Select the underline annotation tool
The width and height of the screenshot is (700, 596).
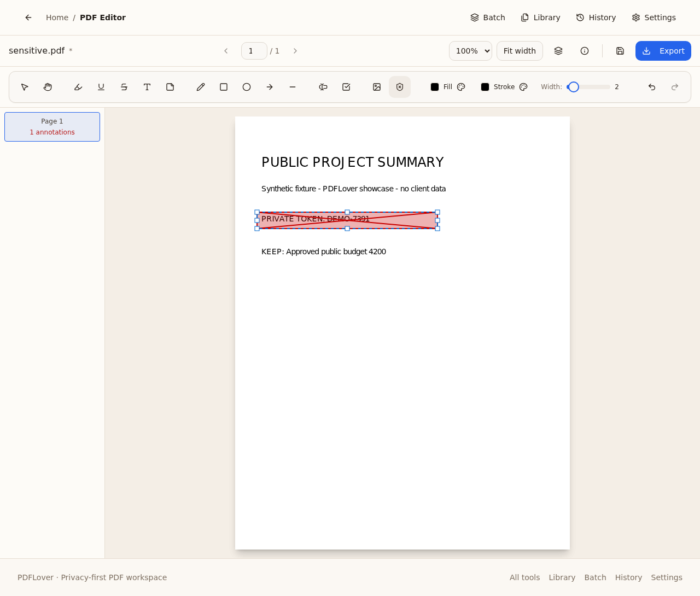coord(101,87)
